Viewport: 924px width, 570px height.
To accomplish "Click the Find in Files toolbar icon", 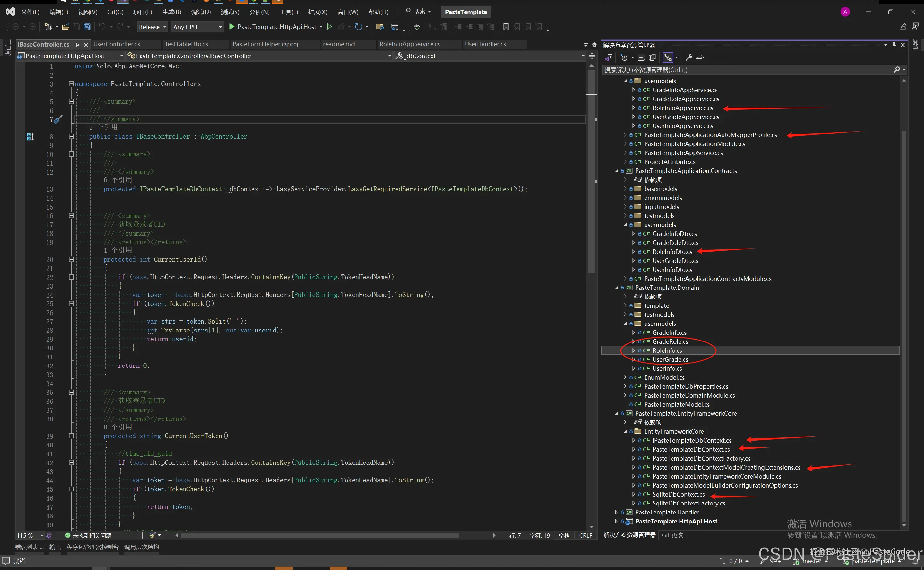I will tap(380, 27).
